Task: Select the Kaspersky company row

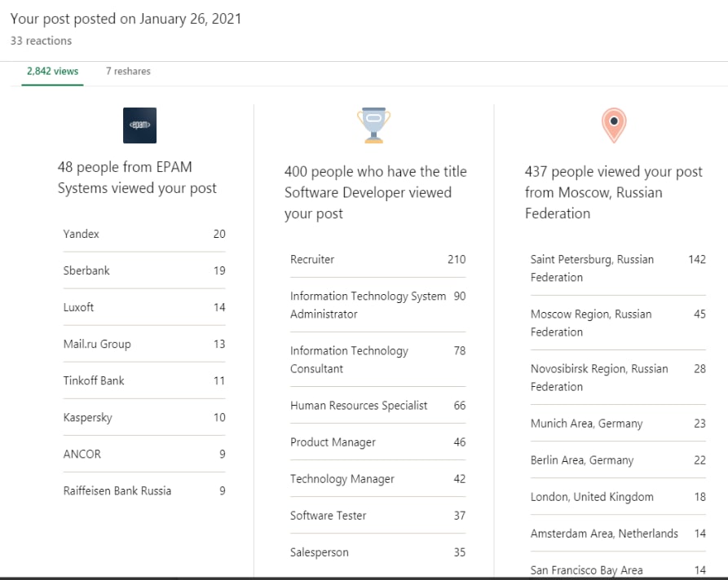Action: point(144,417)
